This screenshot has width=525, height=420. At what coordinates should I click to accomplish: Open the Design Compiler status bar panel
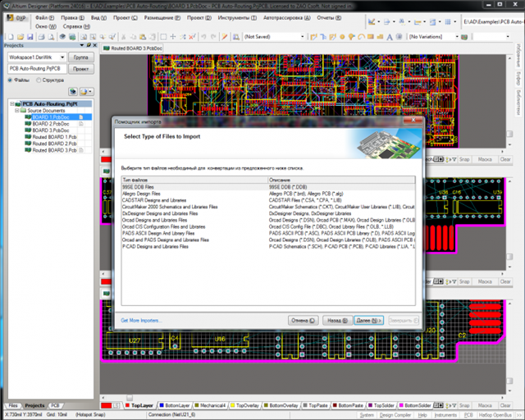coord(395,415)
